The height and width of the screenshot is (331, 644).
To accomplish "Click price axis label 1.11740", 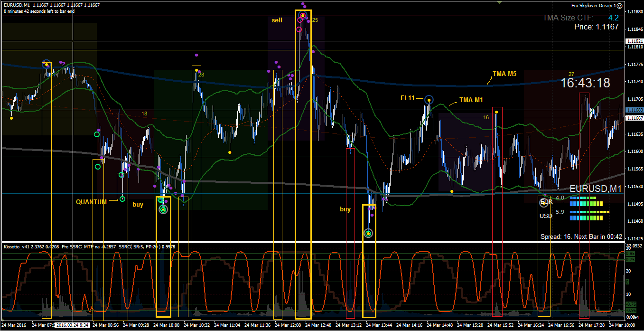I will [x=635, y=82].
